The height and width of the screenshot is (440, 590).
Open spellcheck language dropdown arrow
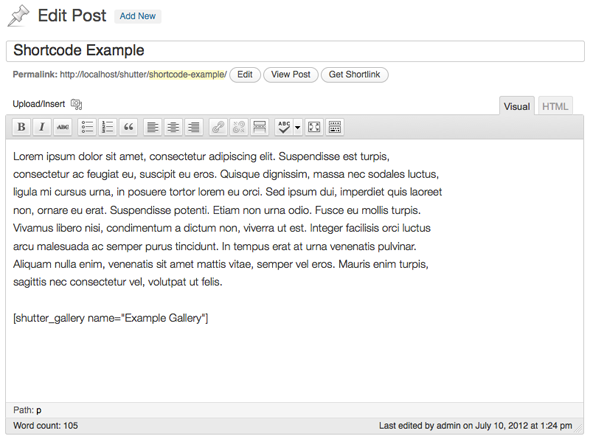[x=298, y=127]
